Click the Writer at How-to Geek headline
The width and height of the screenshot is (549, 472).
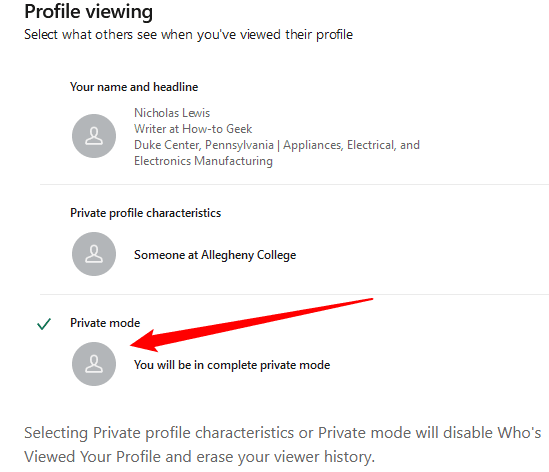(193, 129)
